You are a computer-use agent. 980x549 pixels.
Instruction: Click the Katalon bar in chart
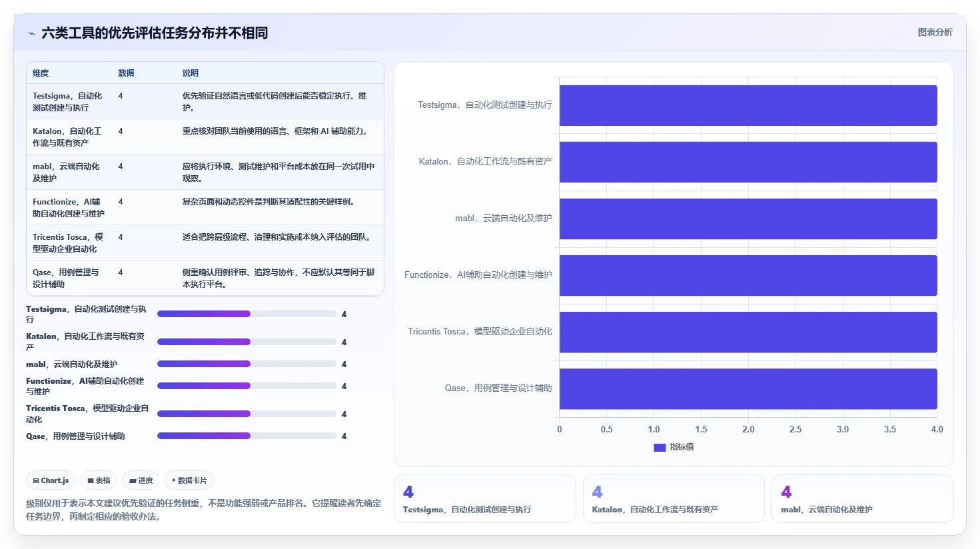click(x=748, y=162)
